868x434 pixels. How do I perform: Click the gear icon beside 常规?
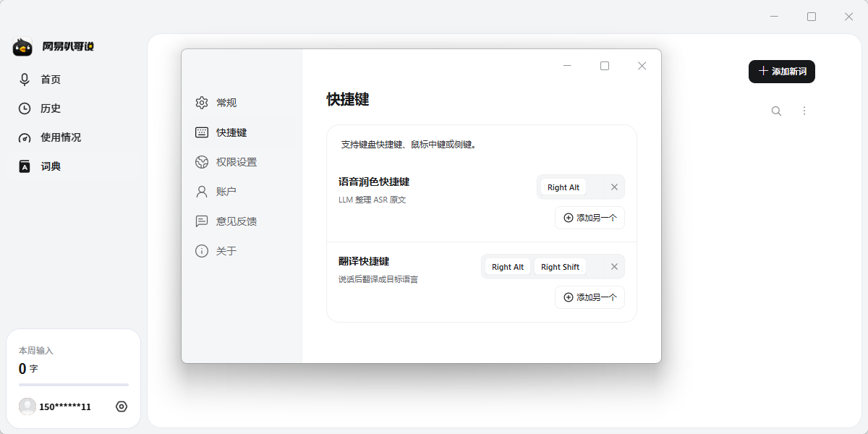click(x=202, y=103)
